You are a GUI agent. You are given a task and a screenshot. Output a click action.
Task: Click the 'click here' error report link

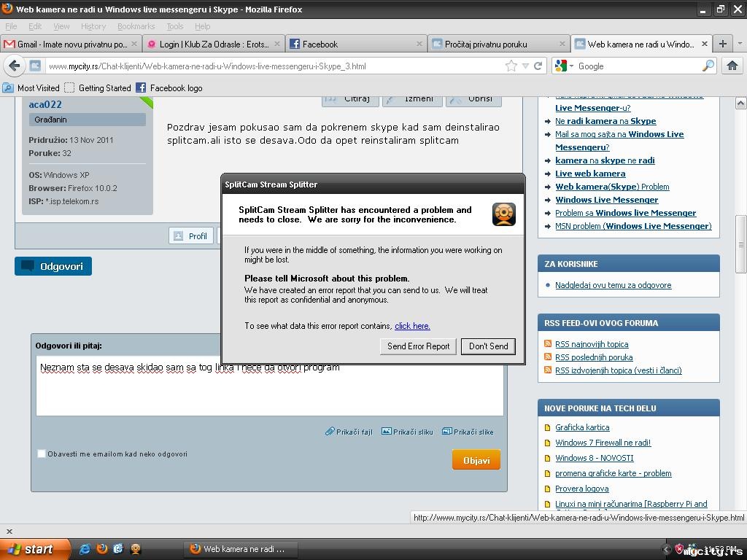point(412,326)
